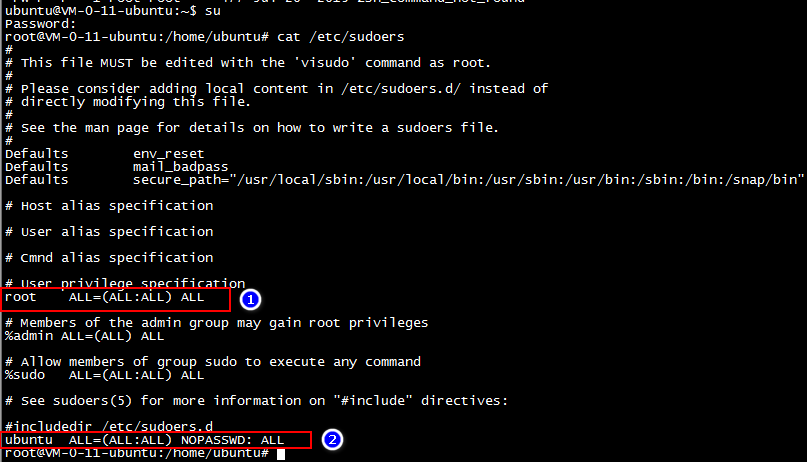Viewport: 807px width, 462px height.
Task: Click the '#includedir /etc/sudoers.d' line
Action: pos(109,427)
